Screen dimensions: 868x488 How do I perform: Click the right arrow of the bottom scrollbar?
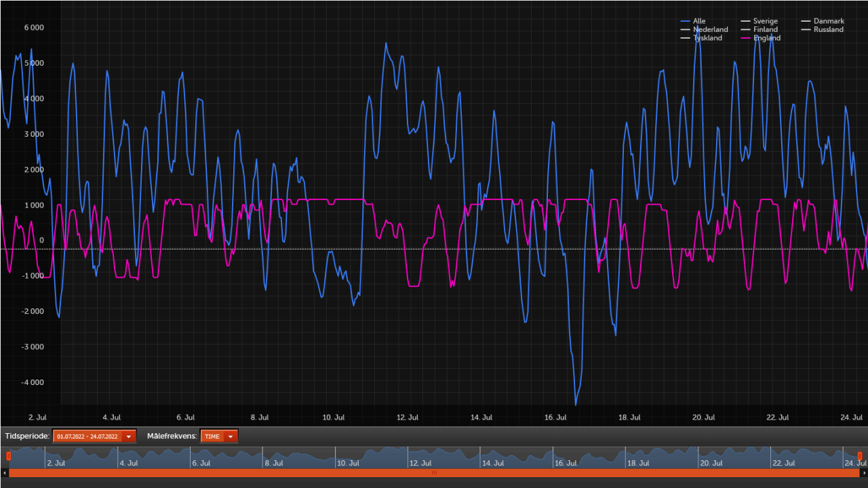coord(864,472)
